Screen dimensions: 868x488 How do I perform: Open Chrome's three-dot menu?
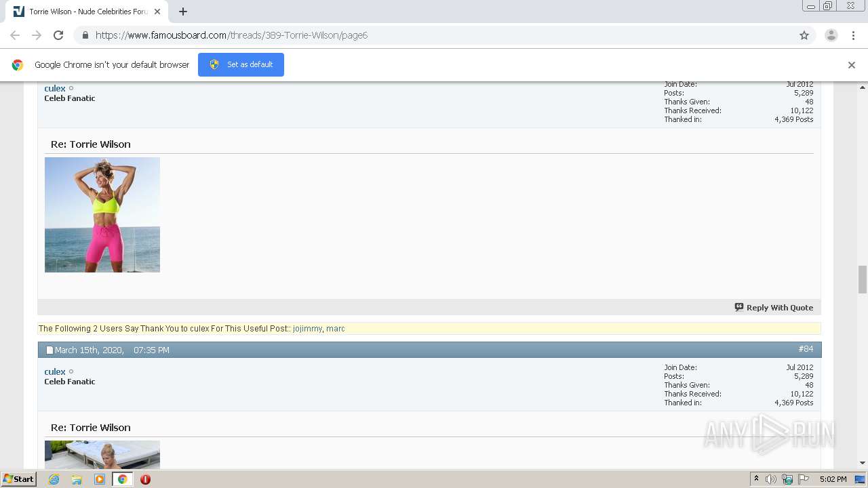[x=853, y=35]
